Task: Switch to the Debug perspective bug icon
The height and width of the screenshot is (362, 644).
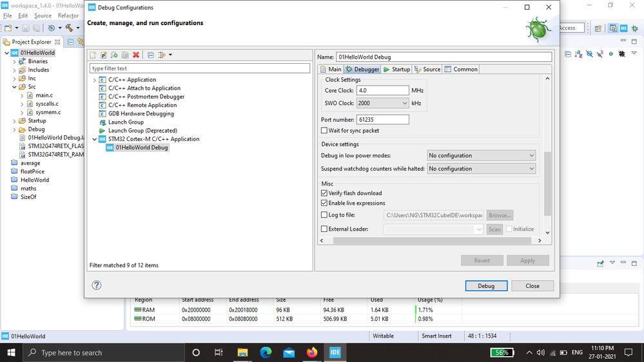Action: pyautogui.click(x=635, y=28)
